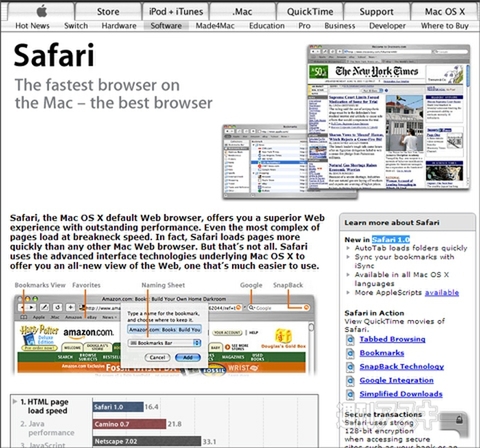Go to Where to Buy section
The image size is (480, 448).
pos(445,26)
